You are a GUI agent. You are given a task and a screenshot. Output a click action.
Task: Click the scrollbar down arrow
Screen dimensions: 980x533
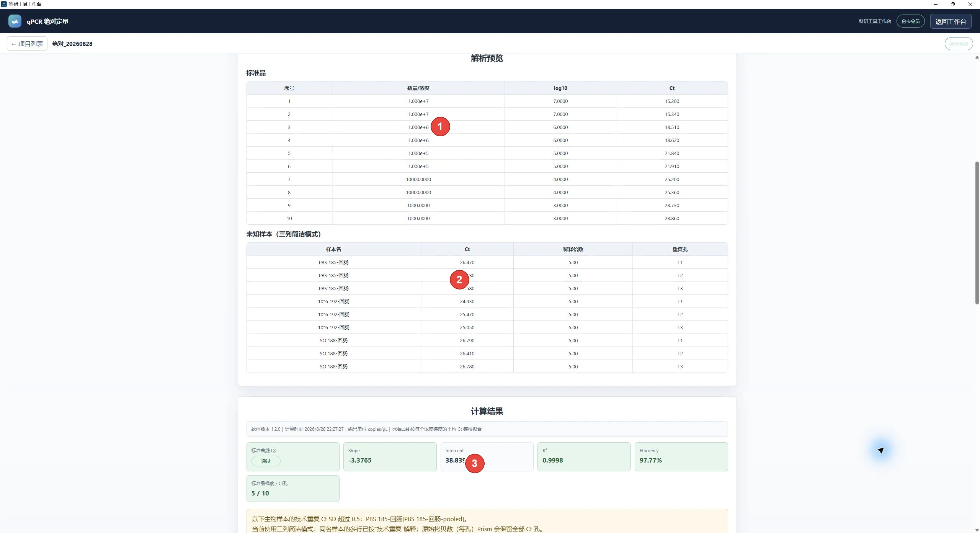[x=977, y=530]
